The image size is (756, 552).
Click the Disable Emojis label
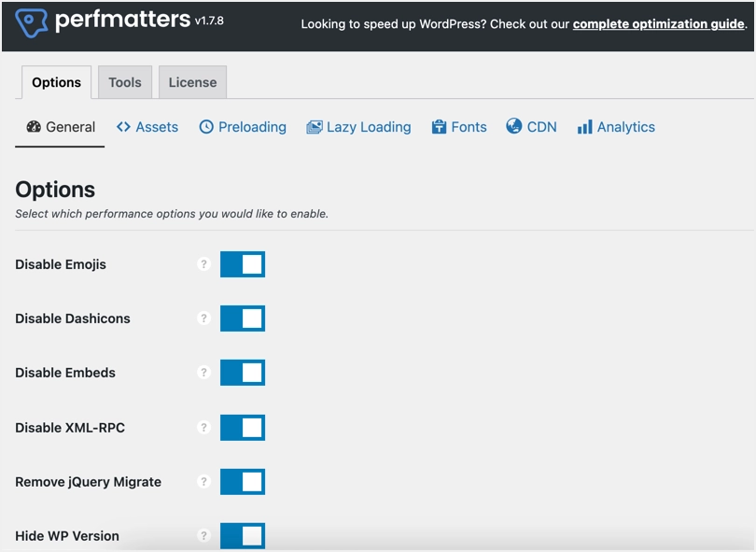[x=61, y=264]
